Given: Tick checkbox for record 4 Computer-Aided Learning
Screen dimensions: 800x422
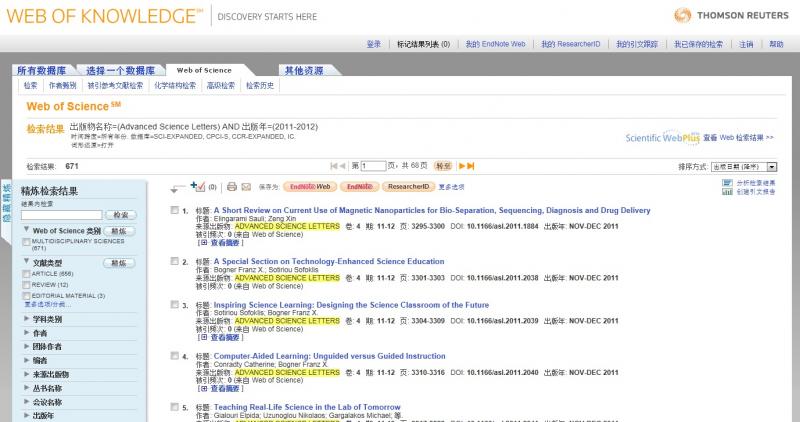Looking at the screenshot, I should (174, 356).
